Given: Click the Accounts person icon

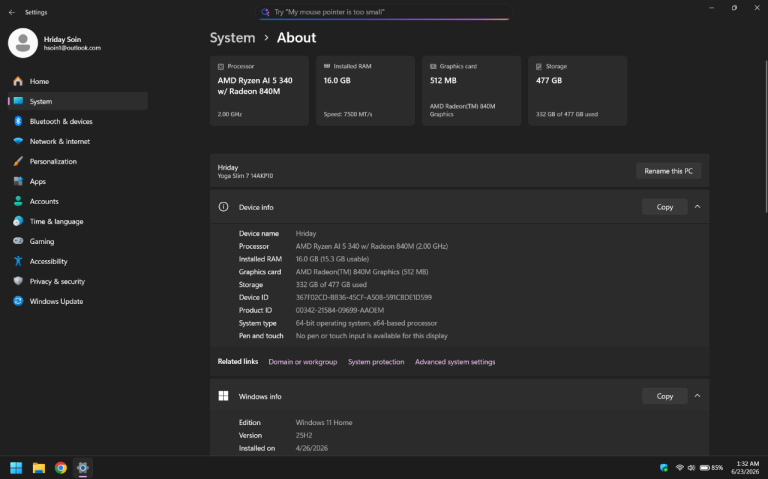Looking at the screenshot, I should pyautogui.click(x=18, y=201).
